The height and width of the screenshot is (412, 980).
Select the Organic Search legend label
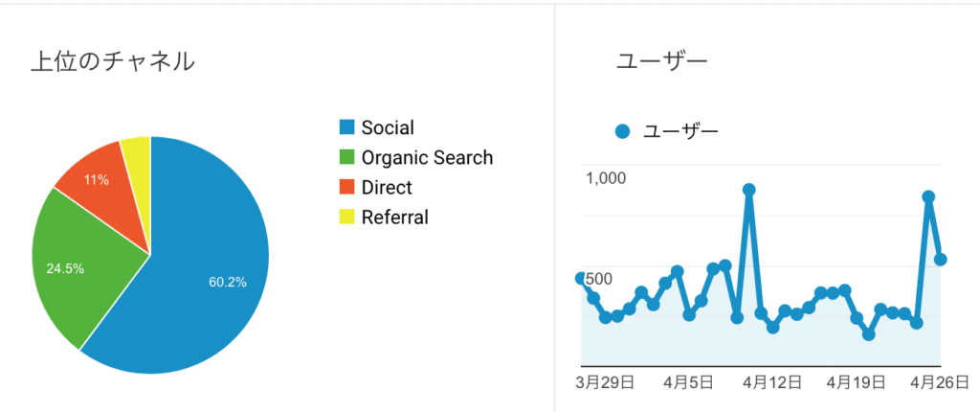coord(428,158)
